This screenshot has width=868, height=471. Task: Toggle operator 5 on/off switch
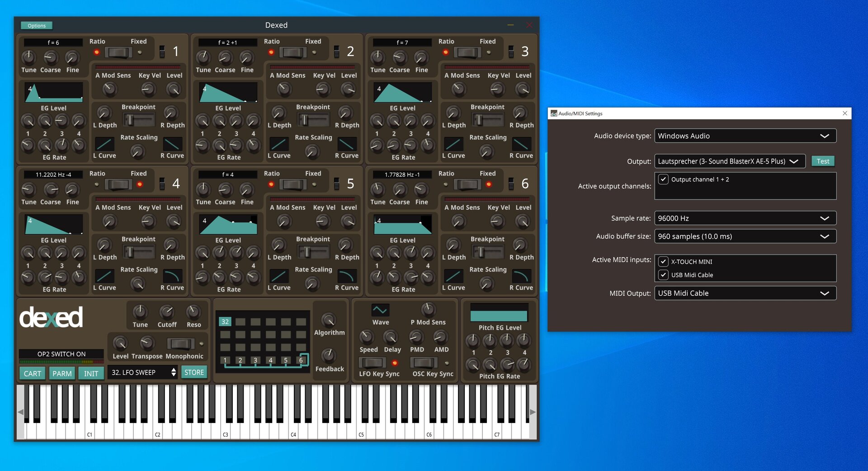(336, 184)
